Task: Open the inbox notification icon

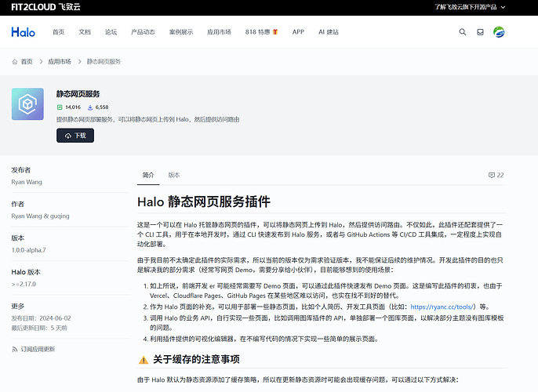Action: click(480, 32)
